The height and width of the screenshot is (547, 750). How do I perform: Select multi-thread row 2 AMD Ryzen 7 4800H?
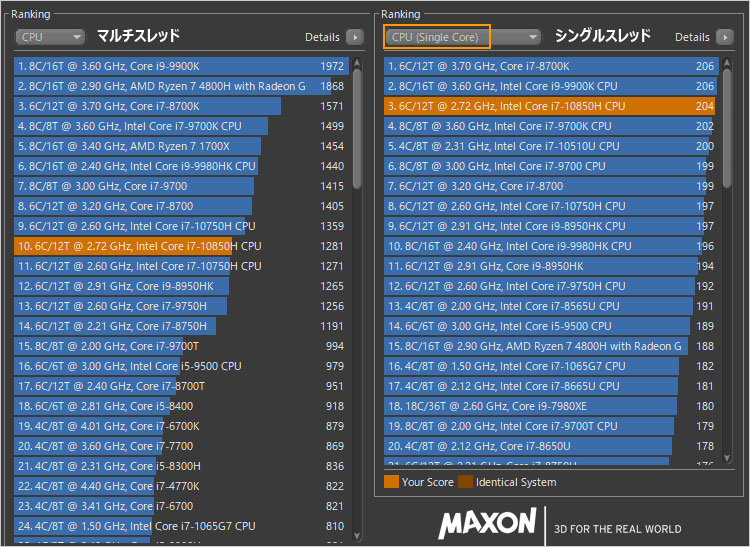click(182, 86)
